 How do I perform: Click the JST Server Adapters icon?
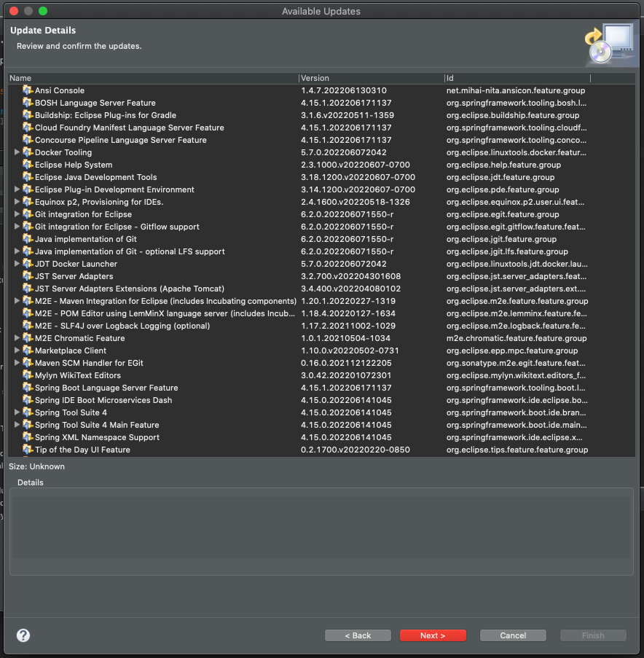coord(28,276)
